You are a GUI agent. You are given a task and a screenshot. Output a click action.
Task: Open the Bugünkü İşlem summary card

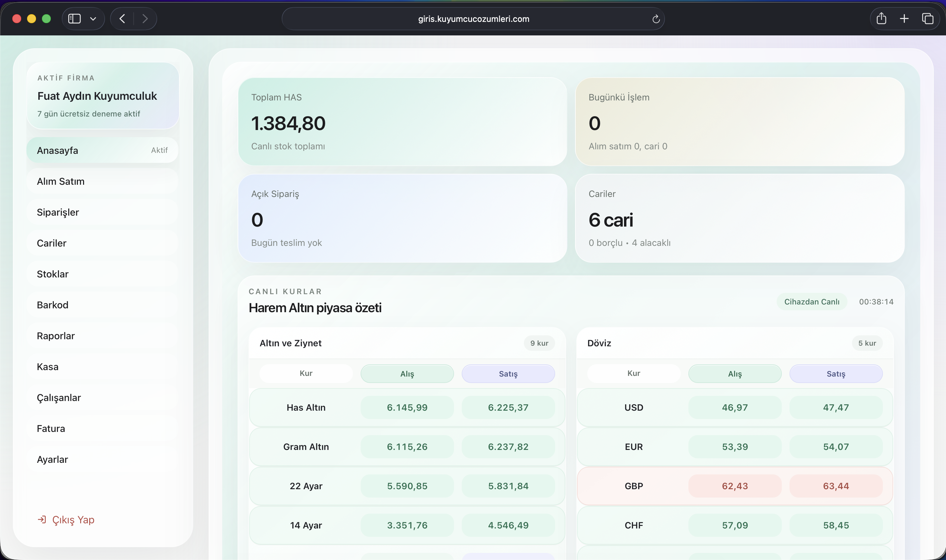740,122
